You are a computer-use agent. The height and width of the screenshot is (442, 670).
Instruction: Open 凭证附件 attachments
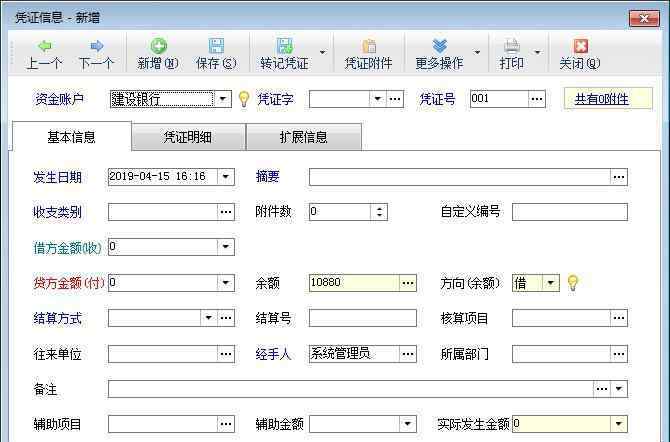(x=368, y=54)
